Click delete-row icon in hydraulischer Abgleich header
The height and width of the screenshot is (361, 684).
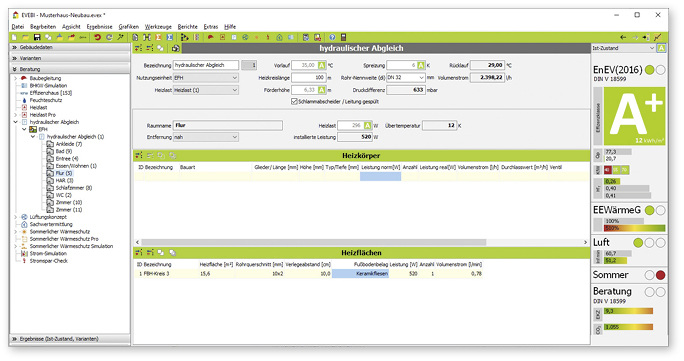(x=149, y=48)
